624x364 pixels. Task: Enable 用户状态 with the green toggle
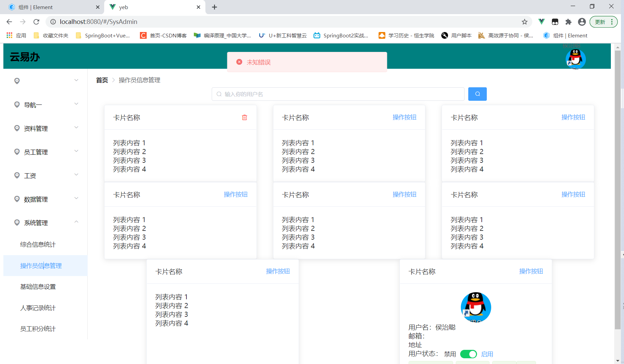click(x=469, y=354)
